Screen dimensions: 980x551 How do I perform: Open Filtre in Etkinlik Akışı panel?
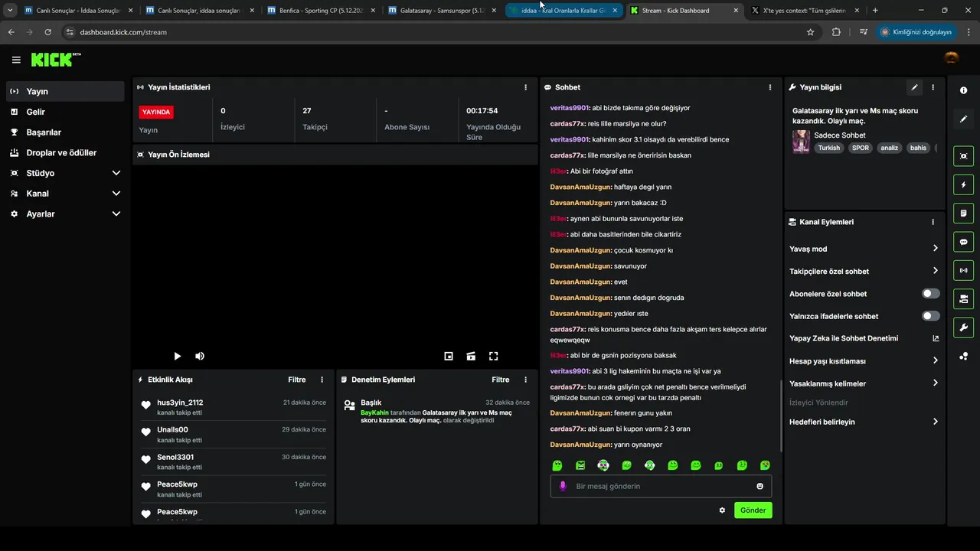pyautogui.click(x=296, y=380)
